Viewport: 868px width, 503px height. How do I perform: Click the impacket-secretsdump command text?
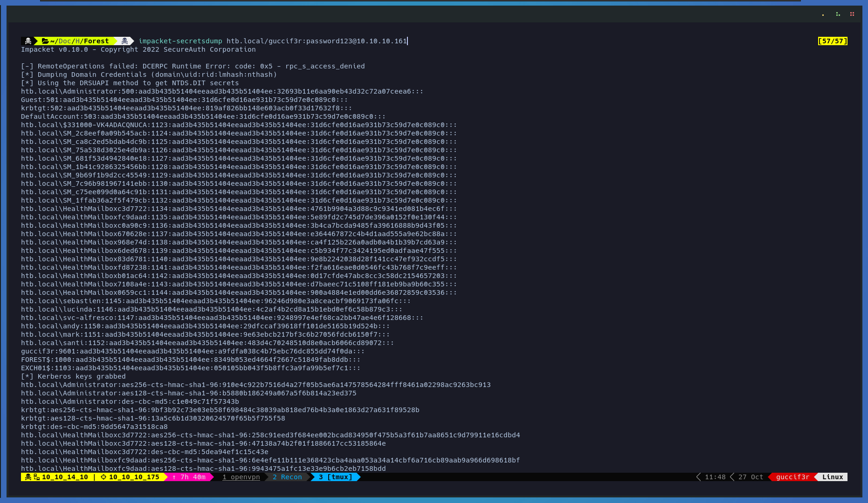click(x=180, y=41)
